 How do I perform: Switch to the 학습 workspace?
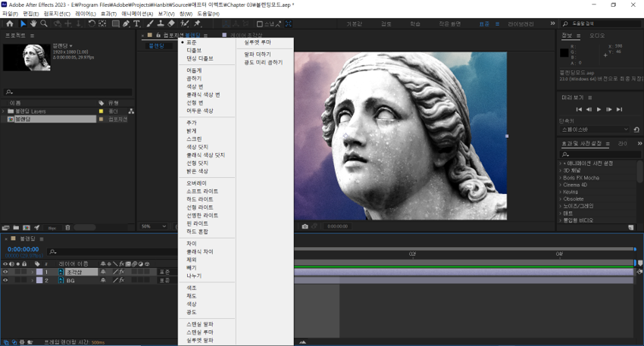pyautogui.click(x=415, y=23)
